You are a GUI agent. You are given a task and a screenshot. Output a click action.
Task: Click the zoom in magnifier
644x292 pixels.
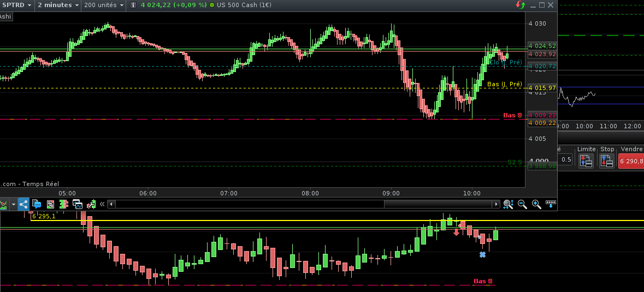click(x=536, y=204)
